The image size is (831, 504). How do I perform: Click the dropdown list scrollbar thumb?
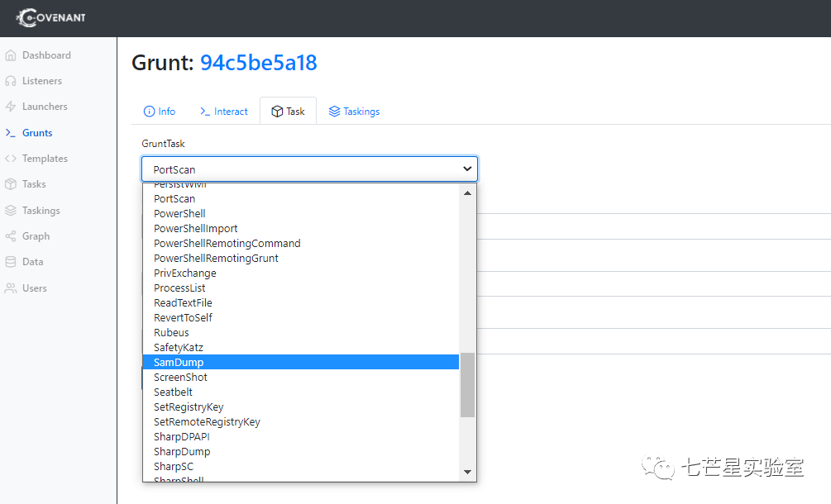tap(467, 385)
